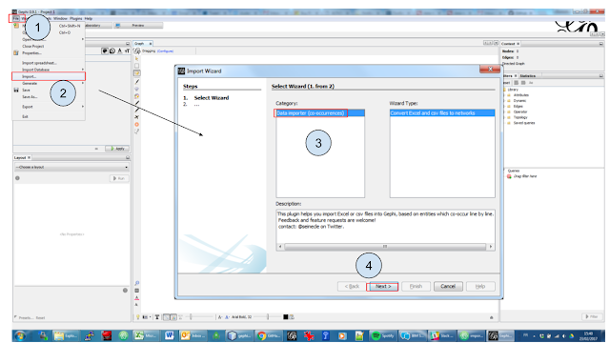Click the center on graph magnifier icon
Screen dimensions: 610x364
pyautogui.click(x=137, y=283)
